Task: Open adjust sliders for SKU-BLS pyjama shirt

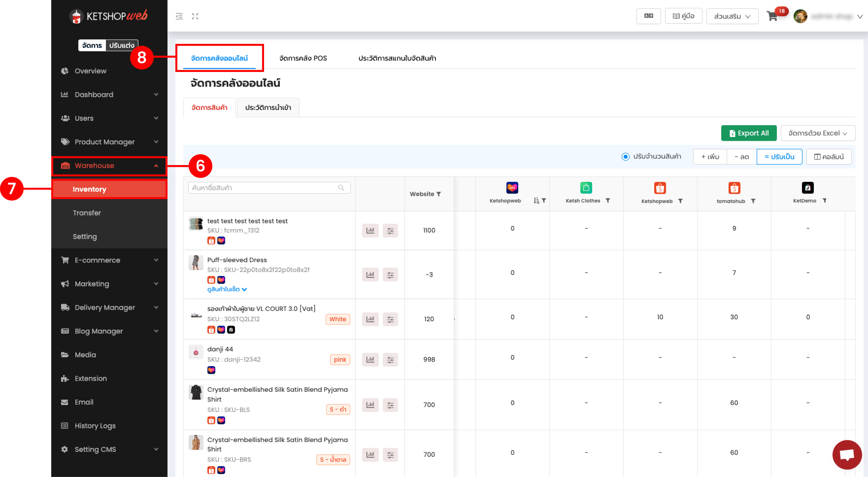Action: (390, 405)
